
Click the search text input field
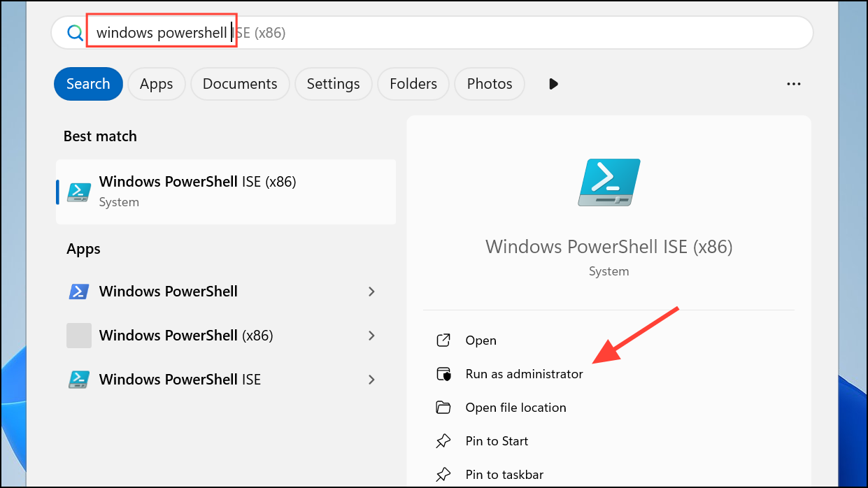pyautogui.click(x=432, y=32)
